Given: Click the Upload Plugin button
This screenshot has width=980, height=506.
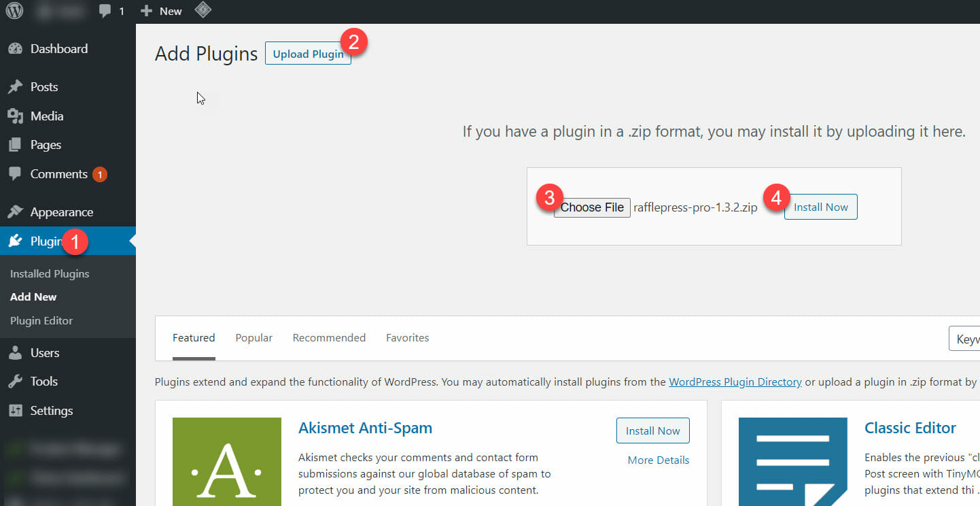Looking at the screenshot, I should pyautogui.click(x=307, y=54).
